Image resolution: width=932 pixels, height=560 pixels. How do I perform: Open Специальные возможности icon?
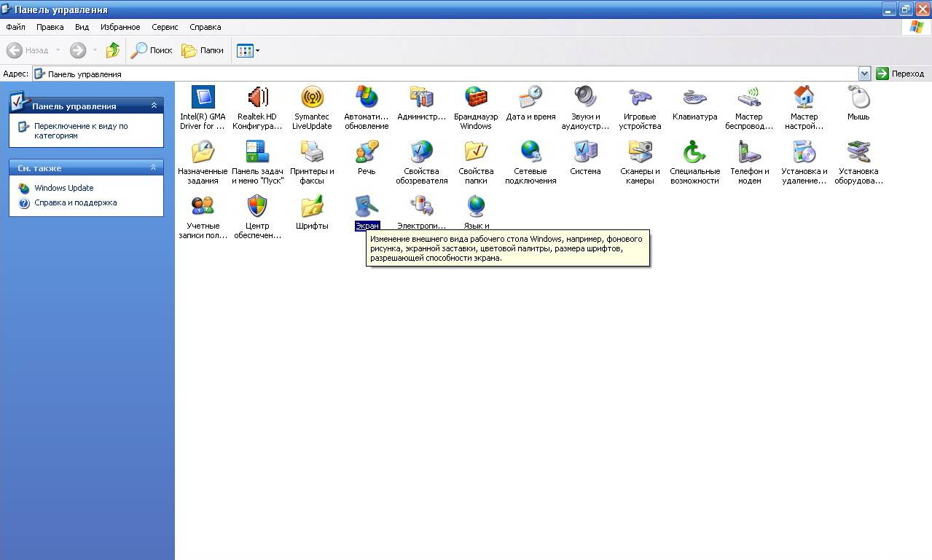click(x=694, y=151)
